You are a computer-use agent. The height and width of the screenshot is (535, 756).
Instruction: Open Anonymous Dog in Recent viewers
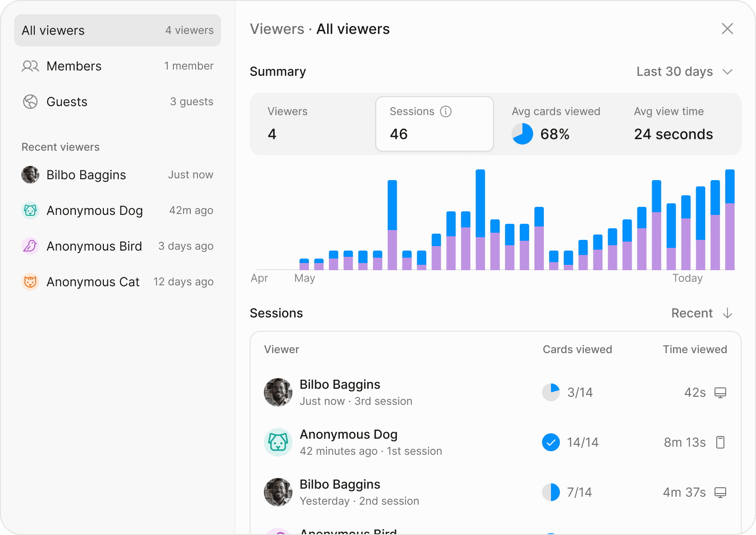118,210
